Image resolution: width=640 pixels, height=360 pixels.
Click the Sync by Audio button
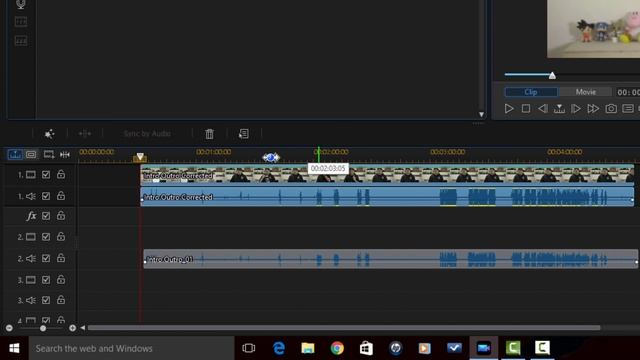tap(147, 133)
